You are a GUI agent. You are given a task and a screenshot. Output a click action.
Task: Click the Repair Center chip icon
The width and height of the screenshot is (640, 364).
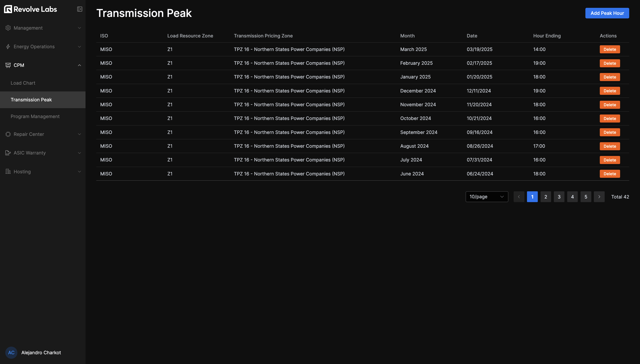[x=8, y=134]
